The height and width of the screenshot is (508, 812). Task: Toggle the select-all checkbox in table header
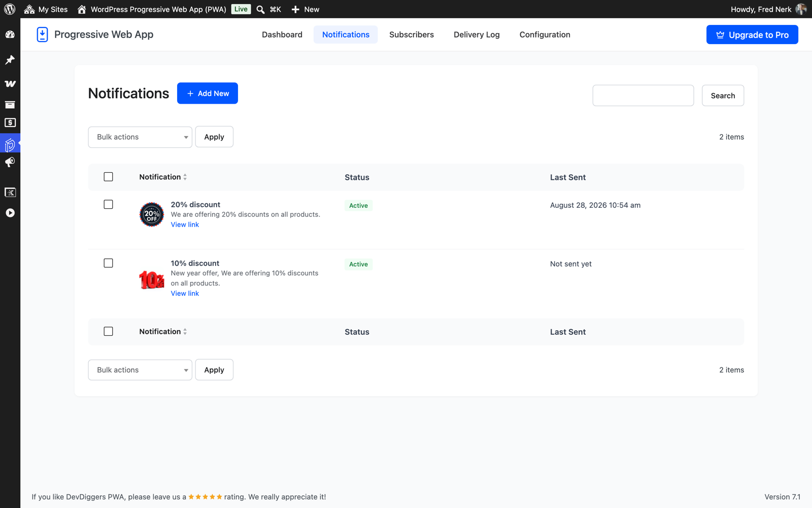pyautogui.click(x=108, y=177)
